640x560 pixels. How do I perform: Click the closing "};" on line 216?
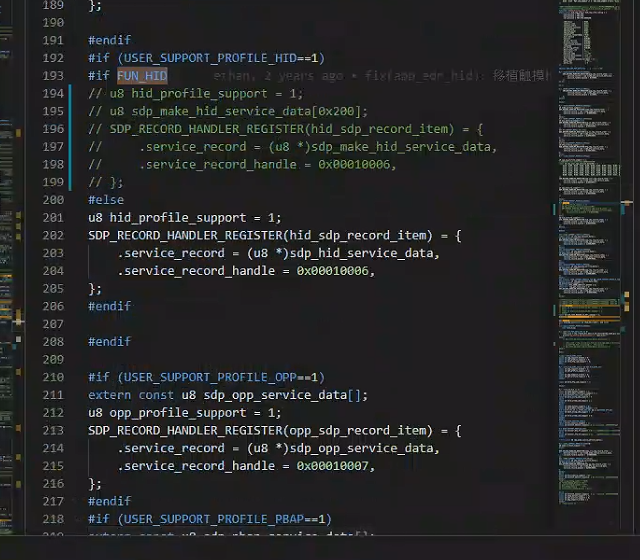[x=95, y=484]
